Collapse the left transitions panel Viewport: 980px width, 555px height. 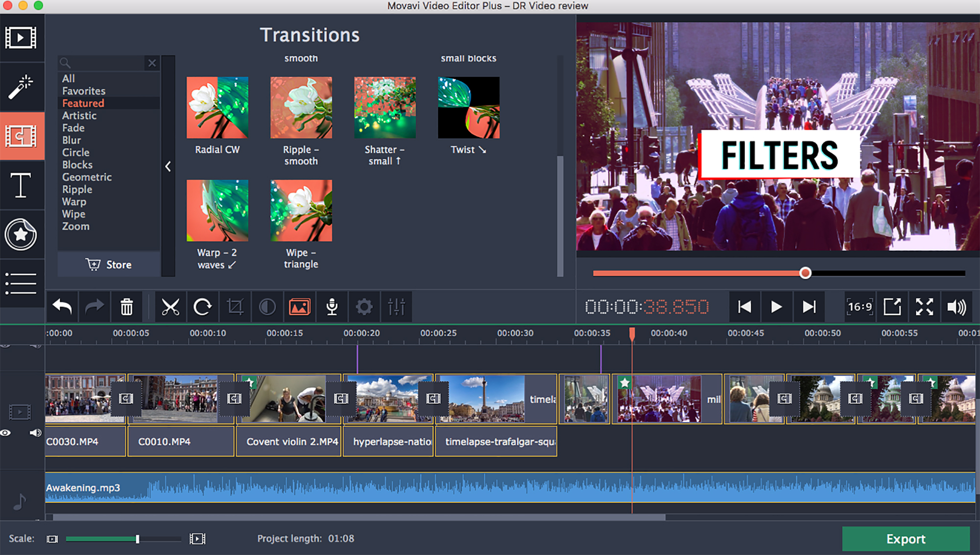point(167,166)
